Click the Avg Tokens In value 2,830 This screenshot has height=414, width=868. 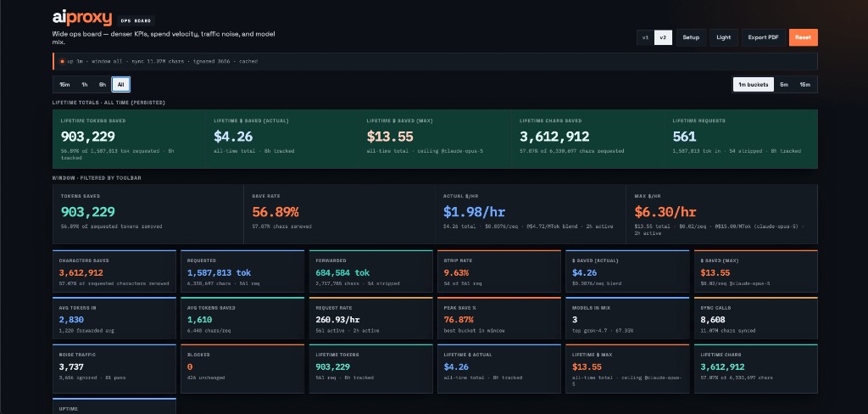click(x=70, y=320)
